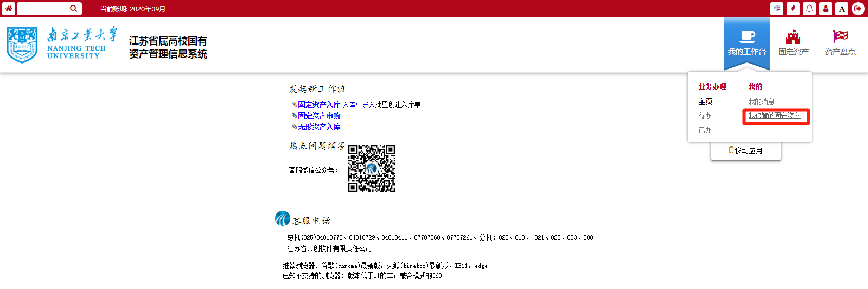Screen dimensions: 868x289
Task: Click the home icon in top bar
Action: pos(9,9)
